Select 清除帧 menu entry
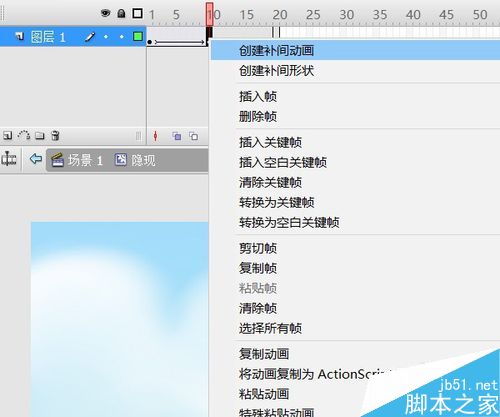This screenshot has width=500, height=417. point(355,308)
